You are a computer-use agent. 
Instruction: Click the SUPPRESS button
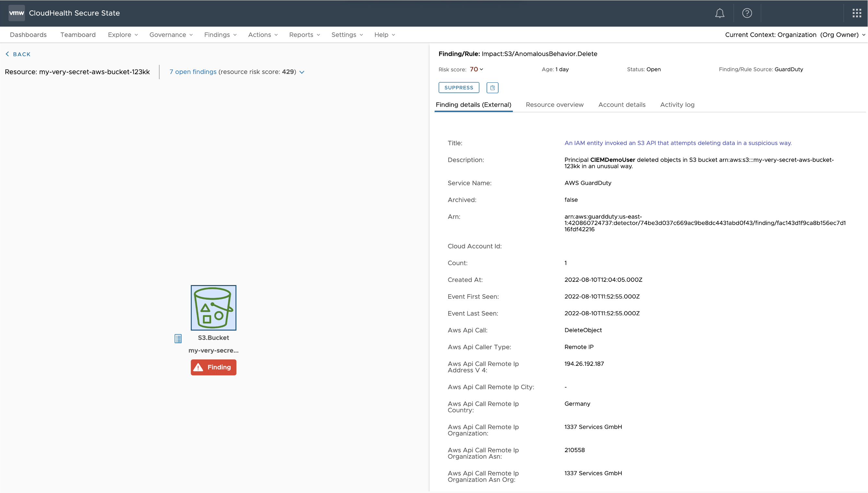(459, 88)
